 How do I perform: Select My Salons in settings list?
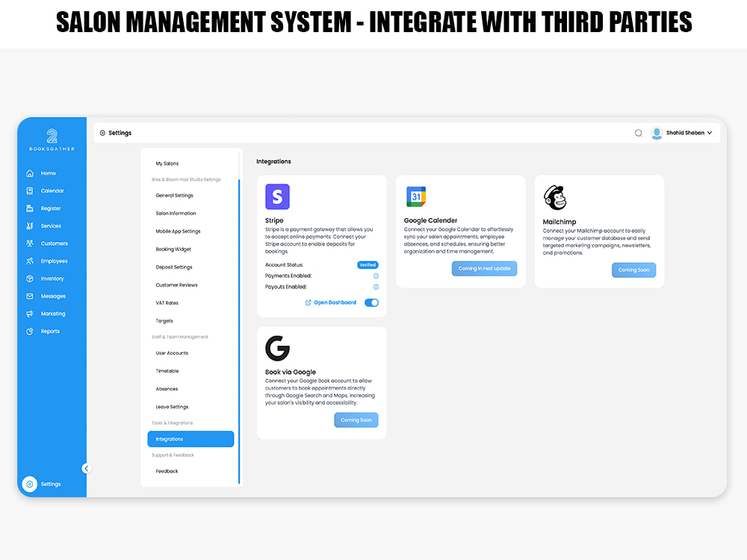tap(167, 164)
